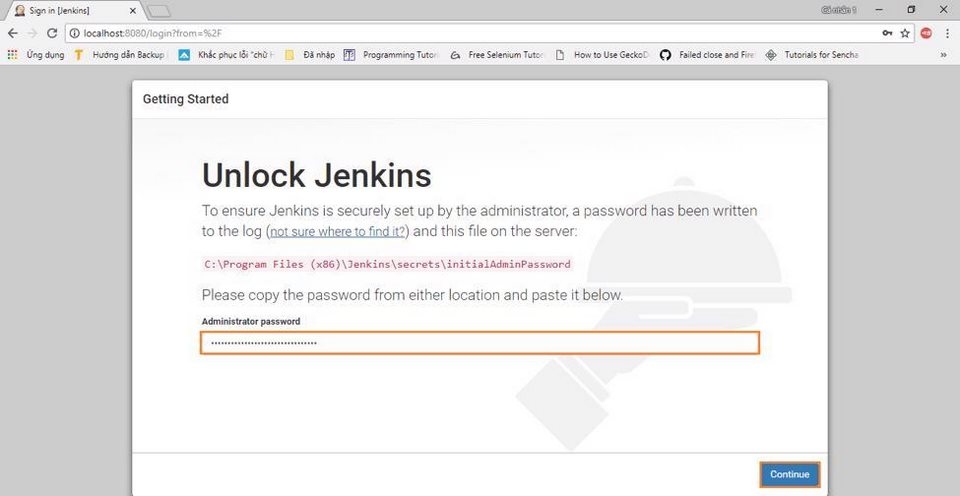Close the Sign in [Jenkins] tab

click(133, 11)
